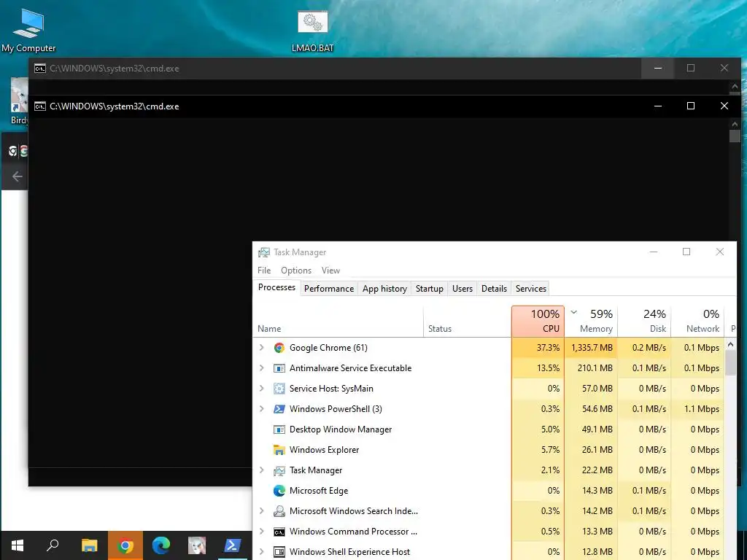Click the Task Manager process row icon
Viewport: 747px width, 560px height.
[279, 470]
